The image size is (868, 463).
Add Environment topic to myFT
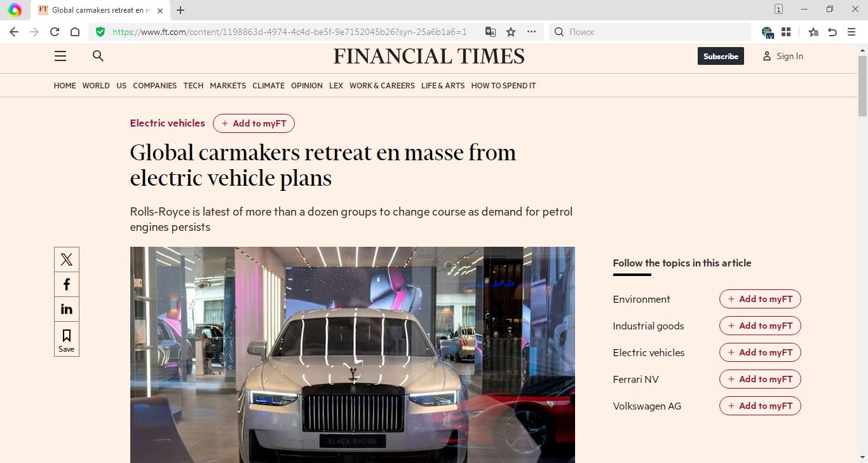coord(760,299)
